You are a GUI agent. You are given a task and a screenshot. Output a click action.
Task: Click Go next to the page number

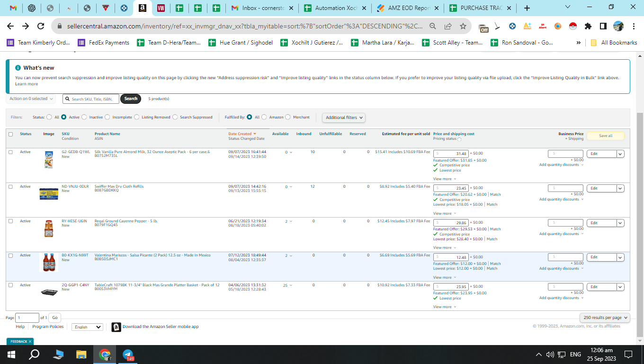(x=55, y=318)
